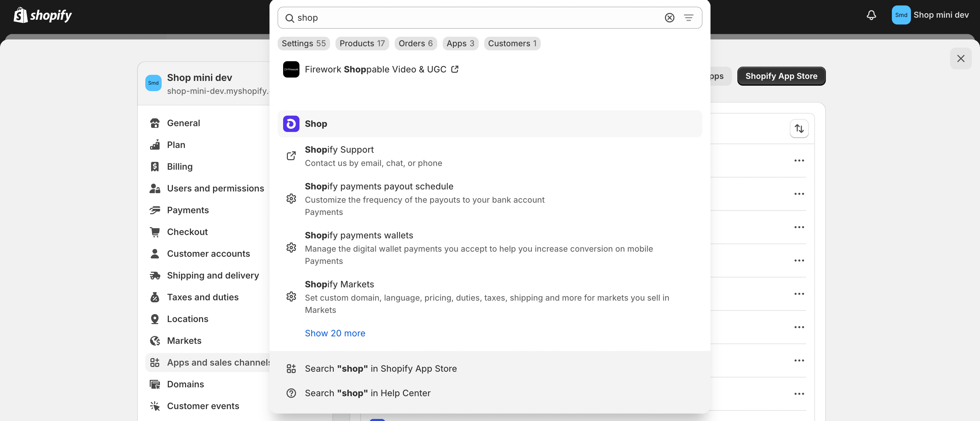The width and height of the screenshot is (980, 421).
Task: Select Apps and sales channels
Action: pyautogui.click(x=207, y=363)
